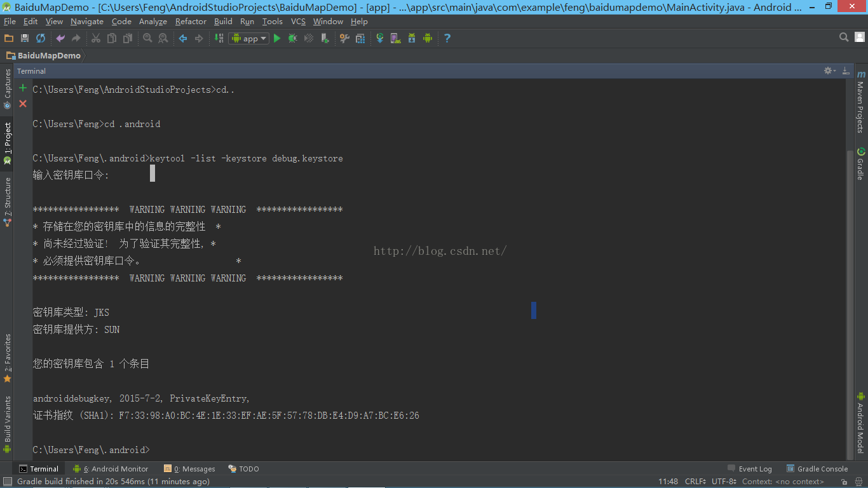Open the Build menu
Viewport: 868px width, 488px height.
223,21
